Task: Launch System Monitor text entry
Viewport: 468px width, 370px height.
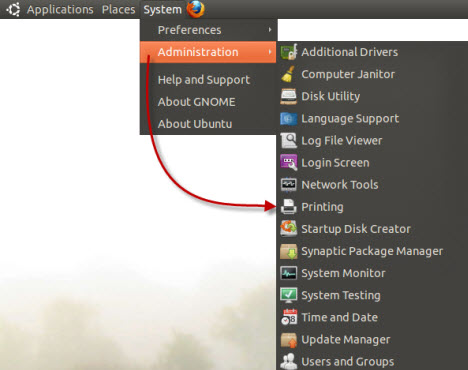Action: [x=343, y=273]
